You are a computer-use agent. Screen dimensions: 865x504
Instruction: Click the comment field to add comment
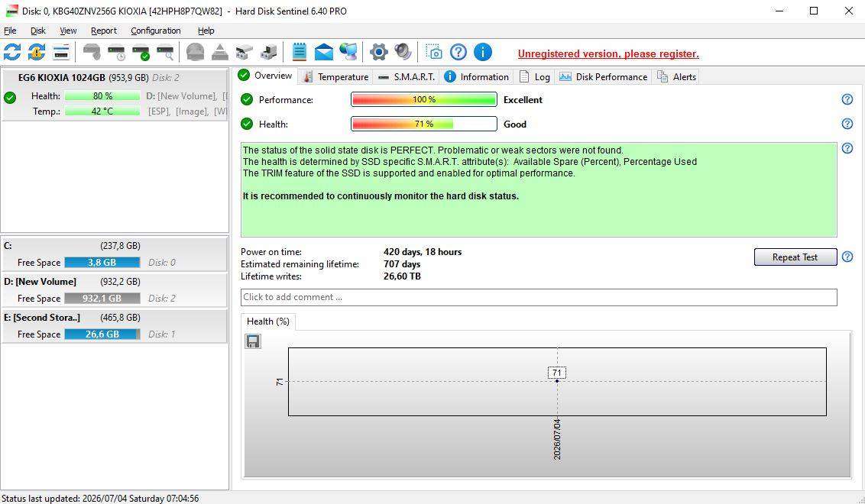point(539,297)
